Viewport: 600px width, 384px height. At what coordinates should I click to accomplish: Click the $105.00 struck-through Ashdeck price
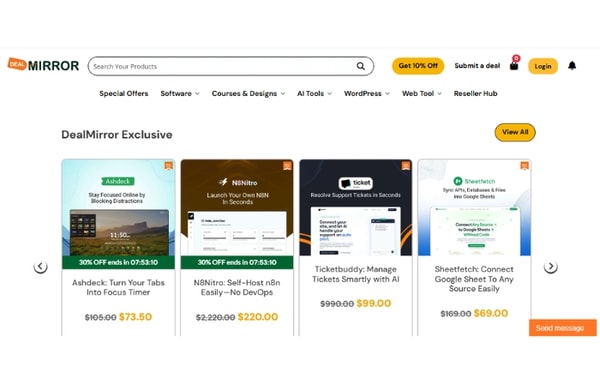(x=100, y=317)
